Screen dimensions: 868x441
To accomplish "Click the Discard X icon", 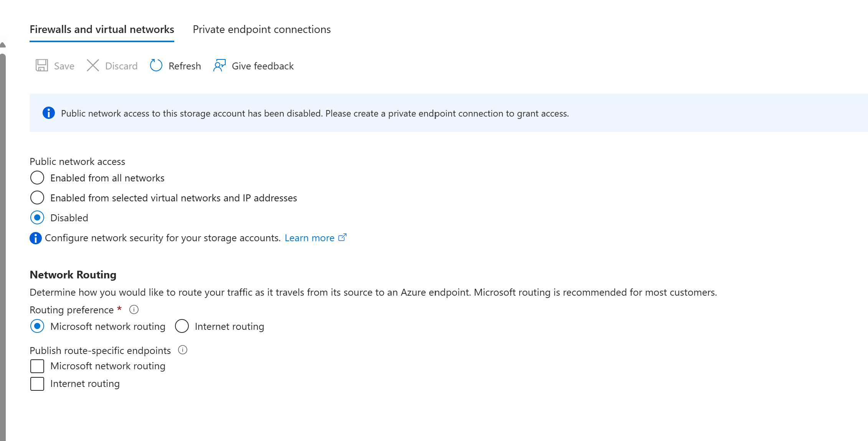I will (93, 66).
